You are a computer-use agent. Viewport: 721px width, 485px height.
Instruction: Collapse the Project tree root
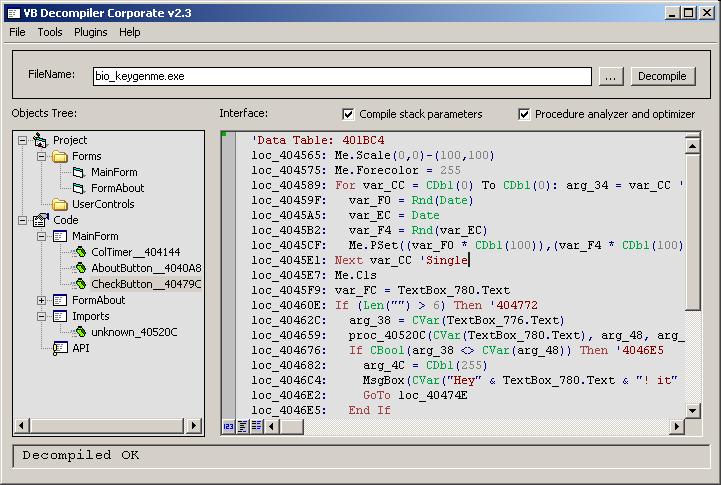[x=22, y=140]
